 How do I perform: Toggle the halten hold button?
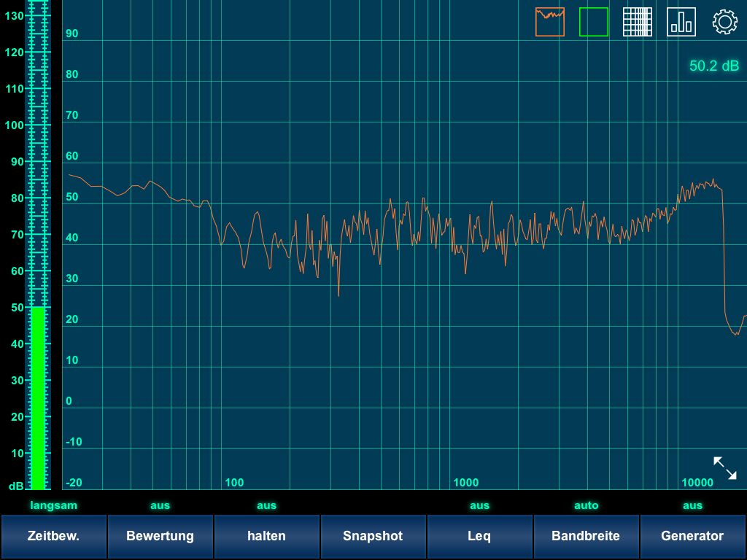click(x=266, y=536)
